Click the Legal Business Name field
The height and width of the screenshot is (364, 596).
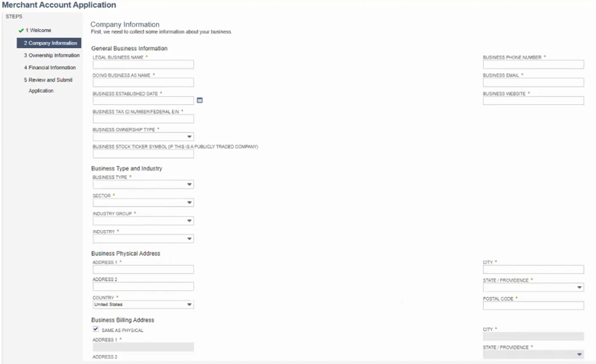(143, 64)
